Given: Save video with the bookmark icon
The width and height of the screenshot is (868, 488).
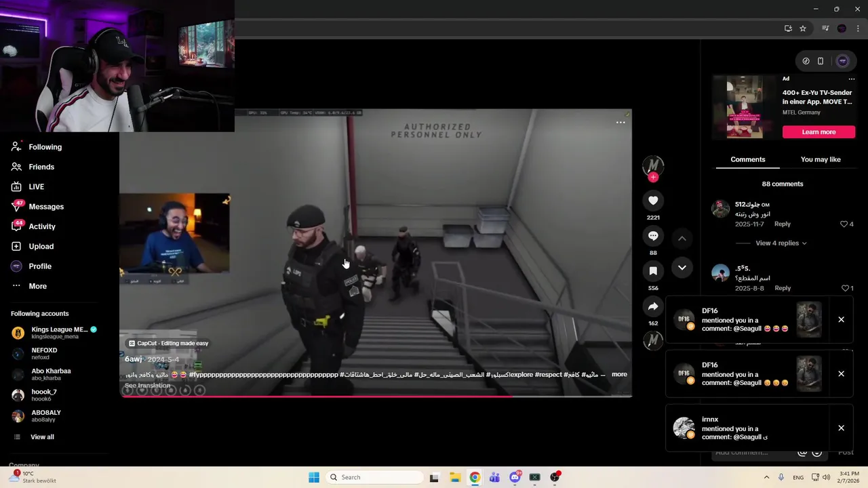Looking at the screenshot, I should coord(653,271).
